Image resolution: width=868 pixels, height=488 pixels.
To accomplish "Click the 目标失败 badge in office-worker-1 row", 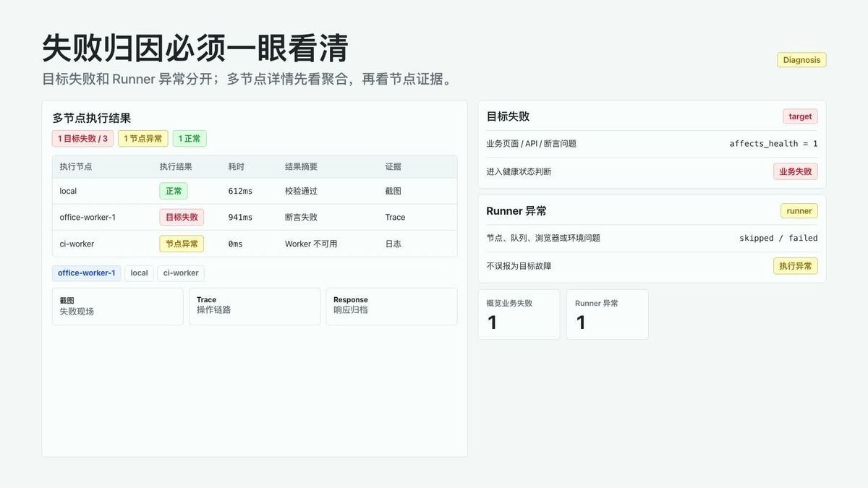I will [x=182, y=217].
